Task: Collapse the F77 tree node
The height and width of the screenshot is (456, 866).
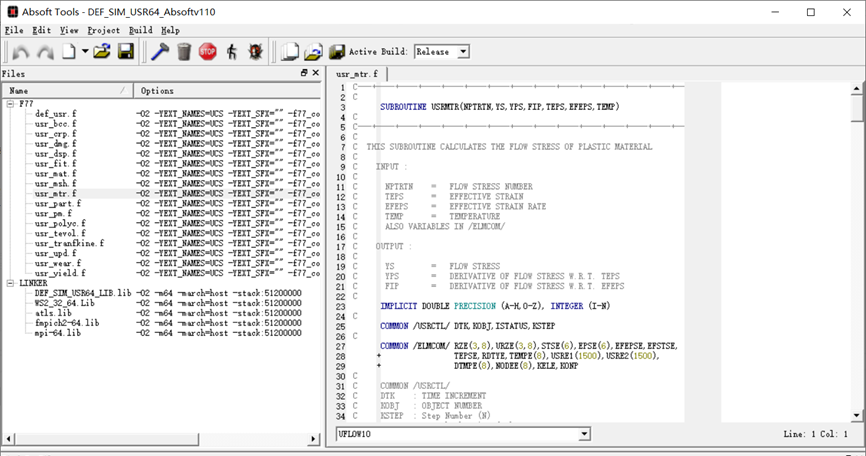Action: pos(10,103)
